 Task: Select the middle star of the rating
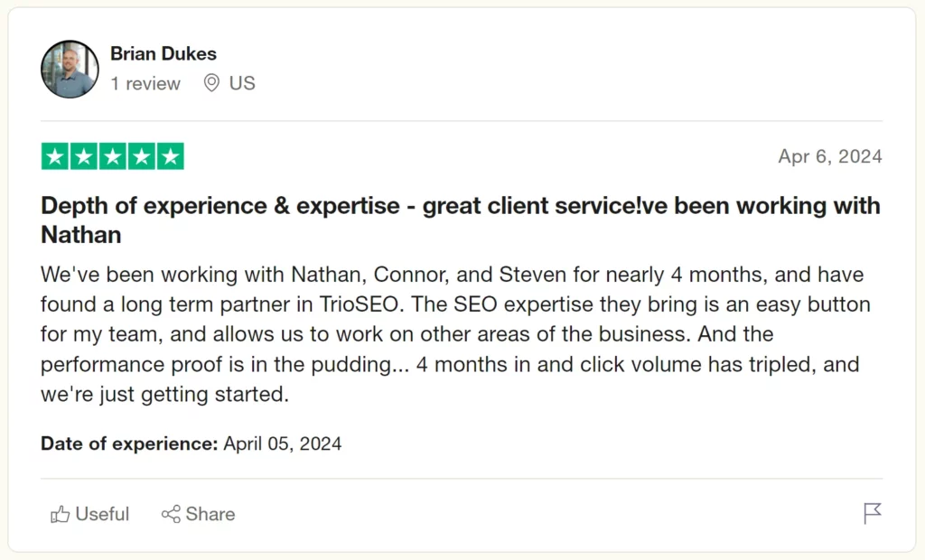[112, 155]
